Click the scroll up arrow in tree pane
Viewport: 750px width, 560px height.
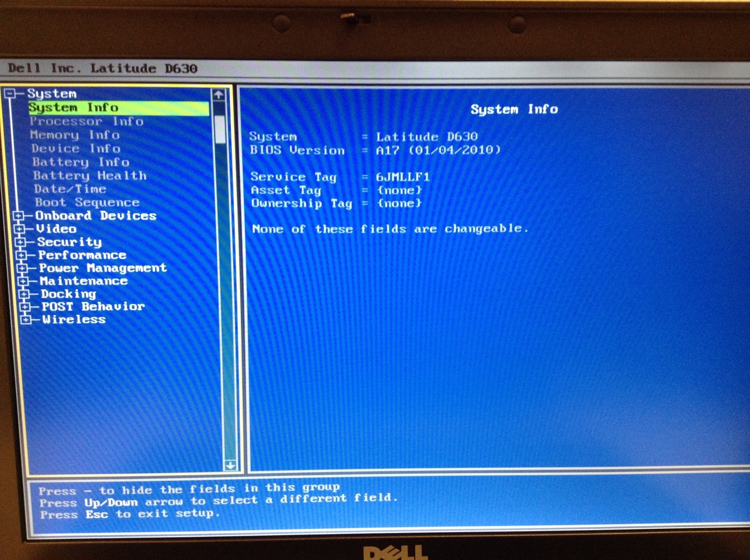218,95
